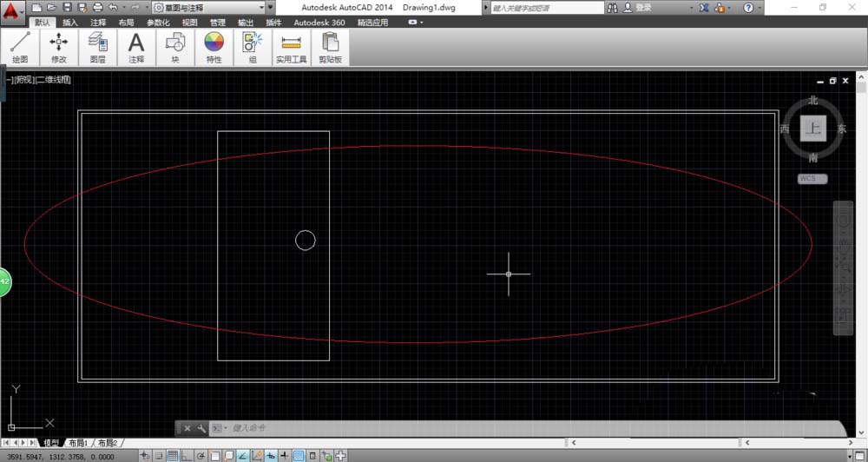Screen dimensions: 868x462
Task: Open the 剪贴板 (Clipboard) ribbon panel
Action: tap(330, 48)
